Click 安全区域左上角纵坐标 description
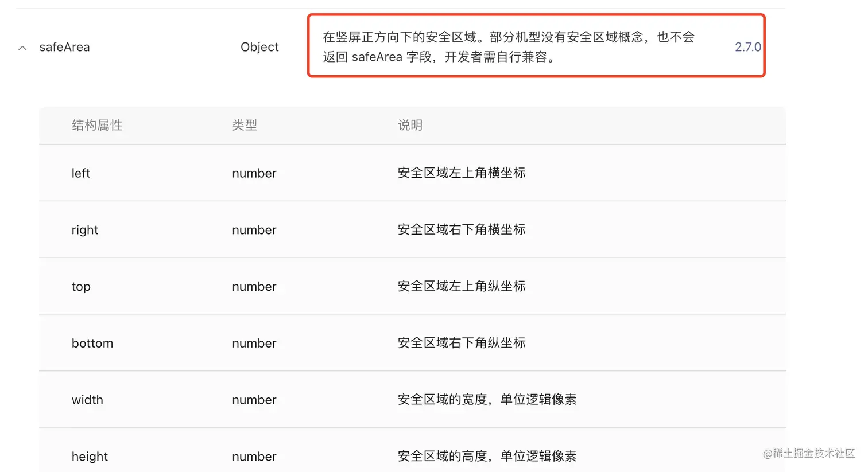This screenshot has width=868, height=472. 462,286
